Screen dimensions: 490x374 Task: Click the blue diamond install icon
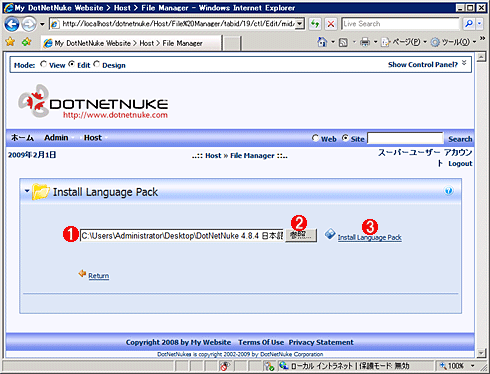click(330, 234)
